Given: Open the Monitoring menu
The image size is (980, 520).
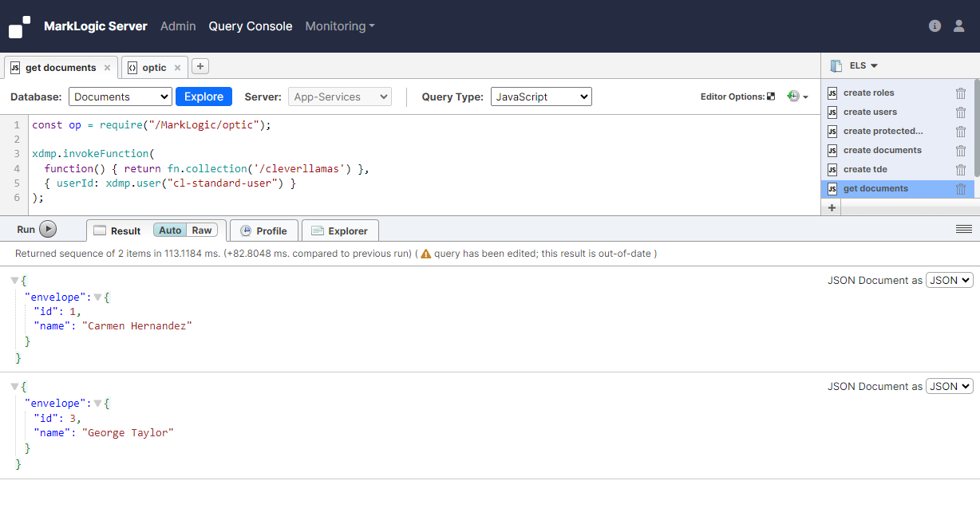Looking at the screenshot, I should 339,26.
